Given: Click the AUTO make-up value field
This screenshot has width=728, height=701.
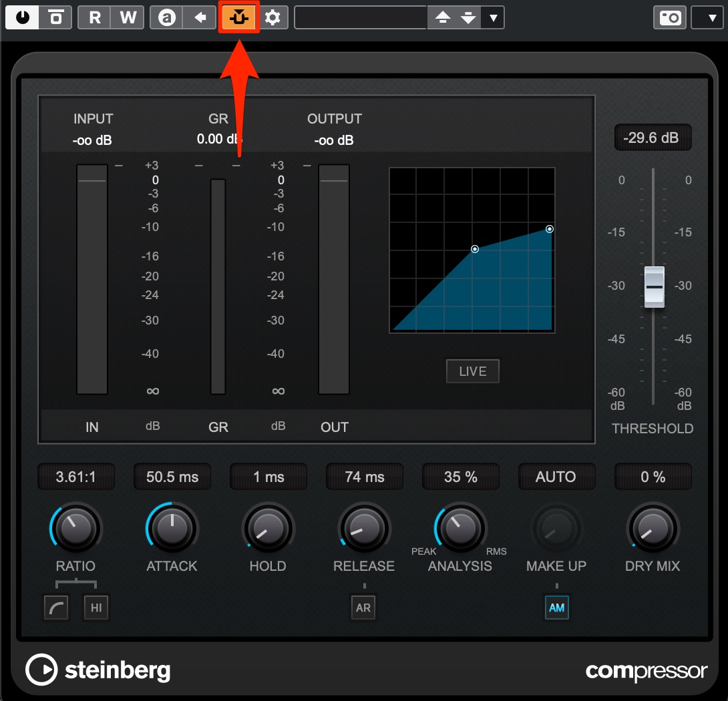Looking at the screenshot, I should 556,476.
